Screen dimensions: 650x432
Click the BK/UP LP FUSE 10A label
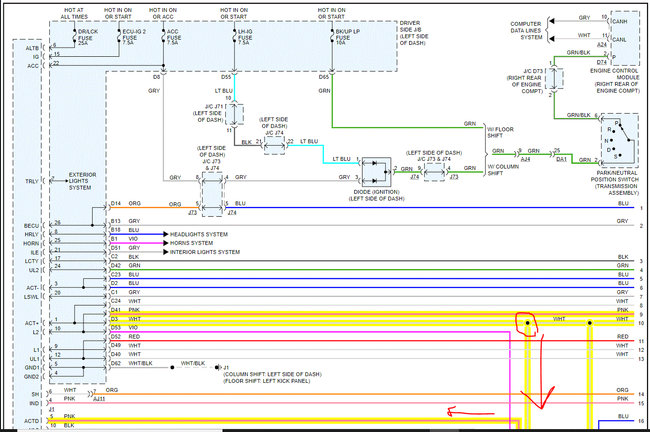[x=347, y=37]
